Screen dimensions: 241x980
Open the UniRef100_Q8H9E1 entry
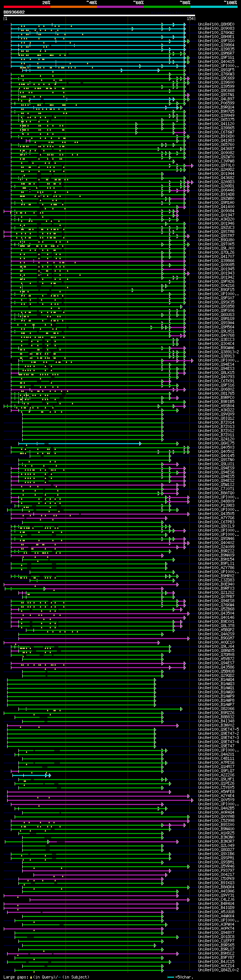216,37
